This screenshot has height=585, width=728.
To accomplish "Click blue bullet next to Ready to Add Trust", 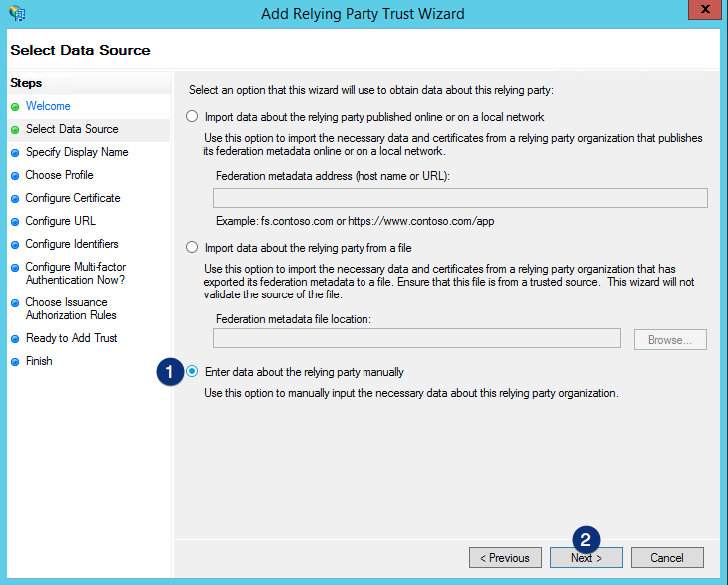I will pos(15,339).
